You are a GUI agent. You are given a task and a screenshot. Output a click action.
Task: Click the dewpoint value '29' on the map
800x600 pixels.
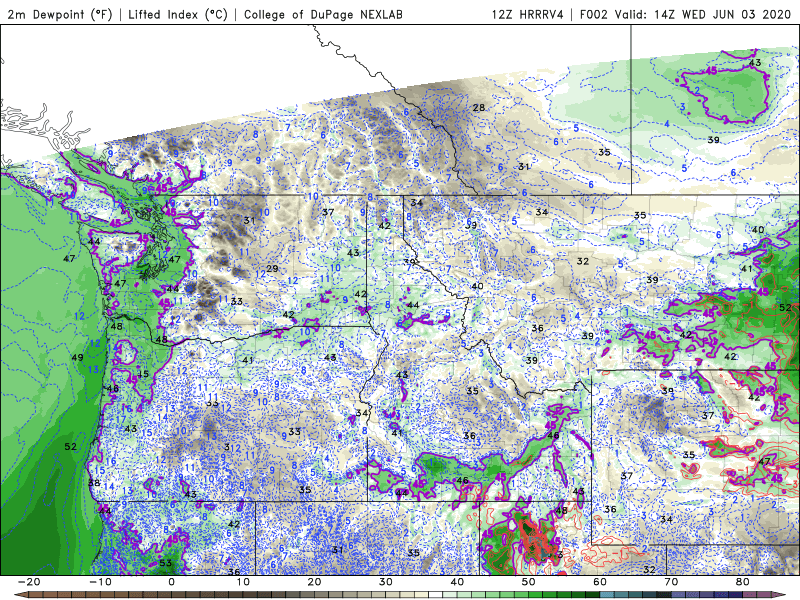(x=272, y=268)
